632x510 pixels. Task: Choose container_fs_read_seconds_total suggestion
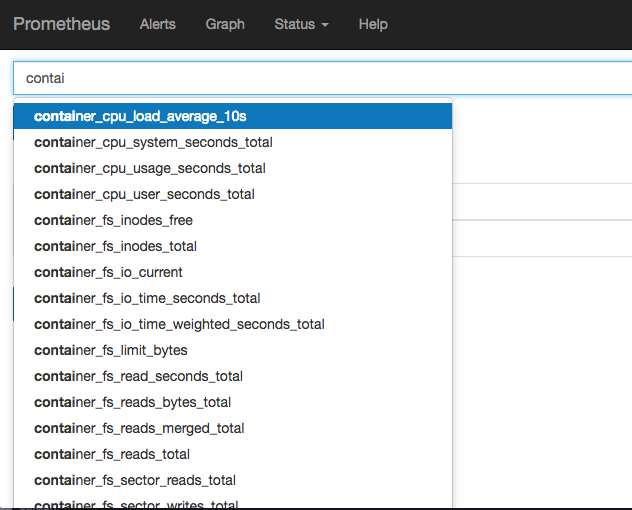point(138,376)
